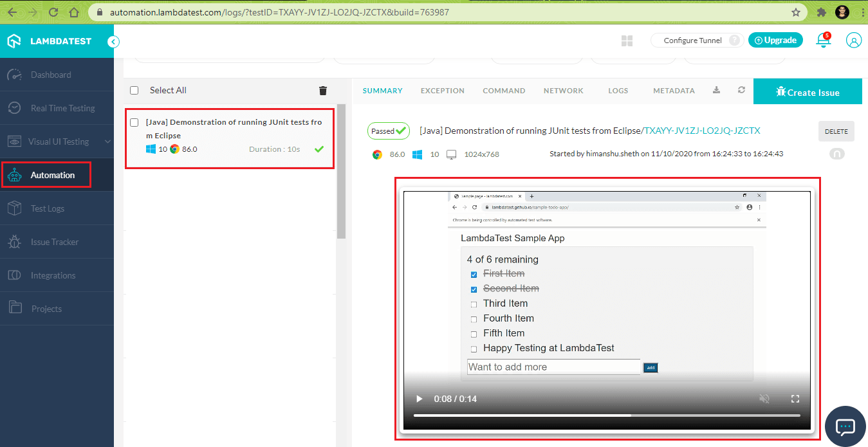
Task: Bookmark page with the star icon
Action: [x=796, y=12]
